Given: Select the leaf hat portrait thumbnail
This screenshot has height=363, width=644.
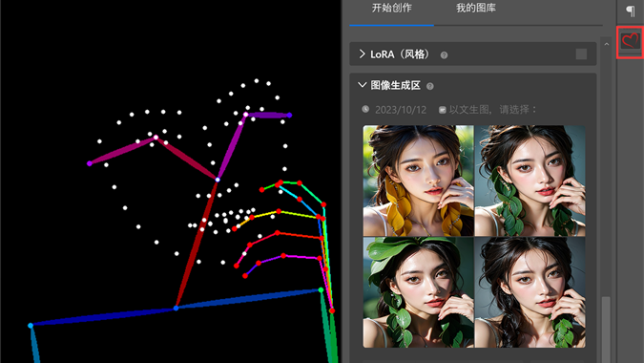Looking at the screenshot, I should click(x=418, y=292).
